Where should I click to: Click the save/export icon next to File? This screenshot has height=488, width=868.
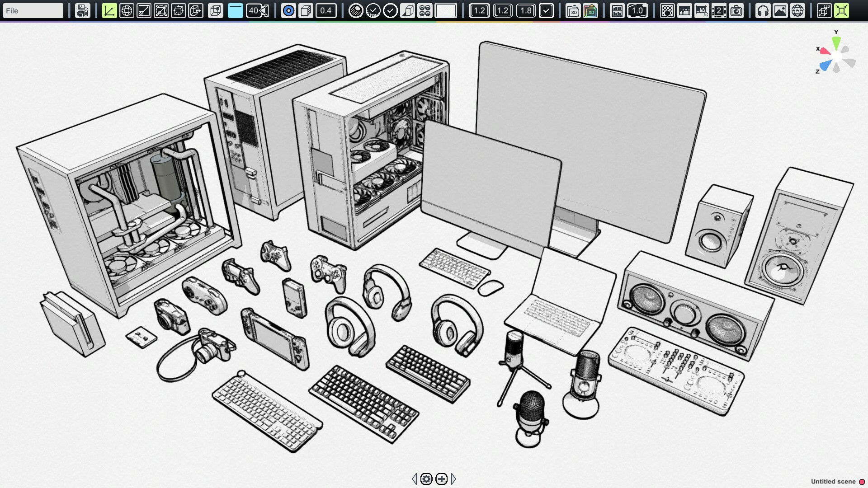pos(82,10)
